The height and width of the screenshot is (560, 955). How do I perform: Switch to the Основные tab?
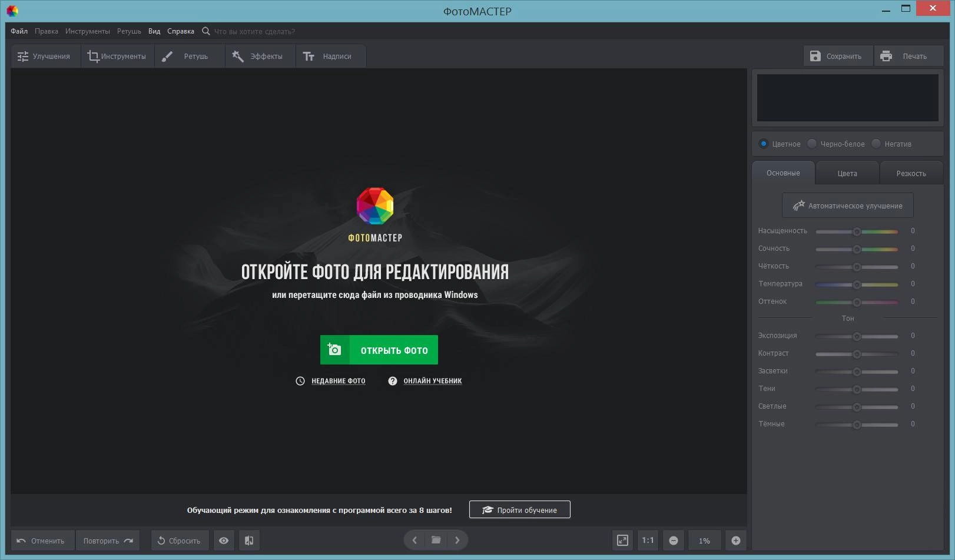pyautogui.click(x=783, y=173)
